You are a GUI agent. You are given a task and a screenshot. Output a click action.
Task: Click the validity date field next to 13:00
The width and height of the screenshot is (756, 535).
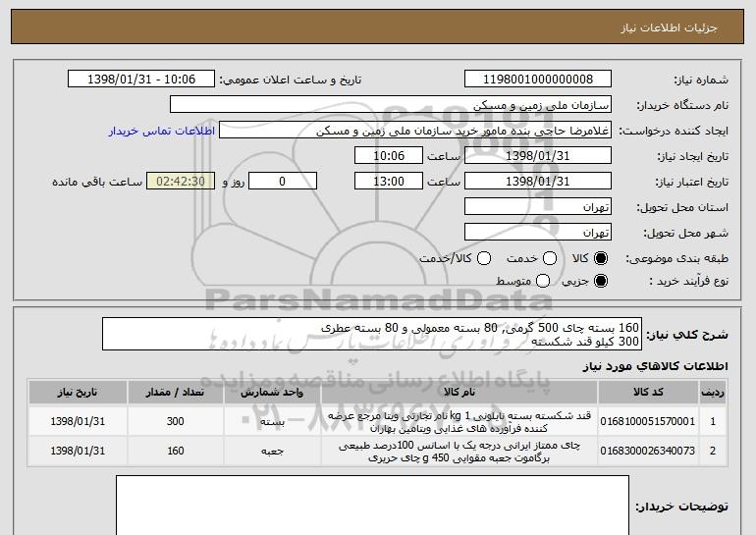538,182
